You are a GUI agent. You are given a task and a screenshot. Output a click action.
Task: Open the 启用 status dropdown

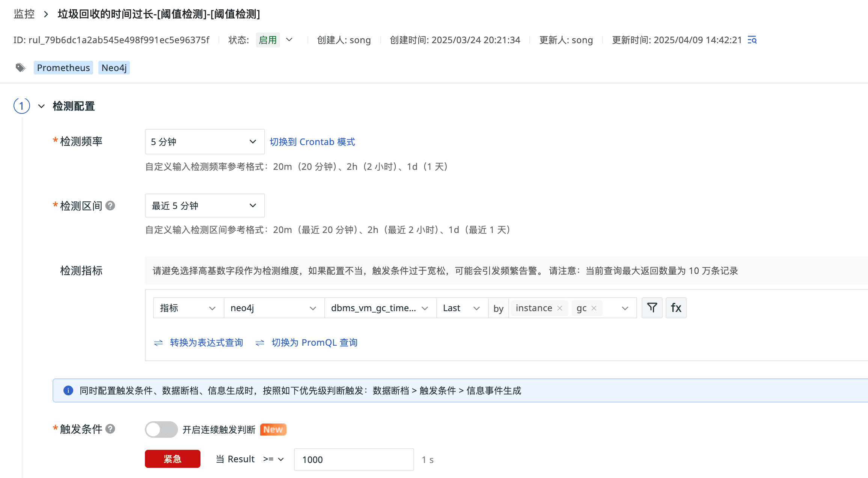click(289, 40)
